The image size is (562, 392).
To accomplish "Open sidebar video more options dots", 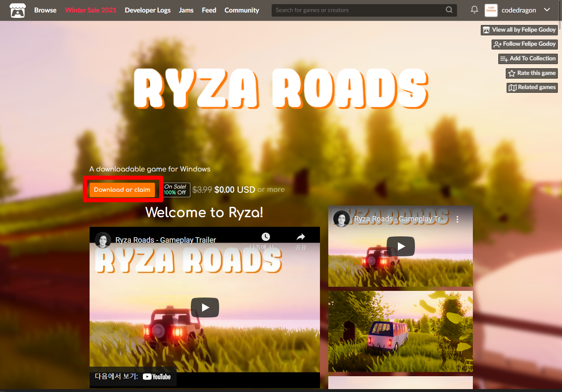I will (457, 219).
